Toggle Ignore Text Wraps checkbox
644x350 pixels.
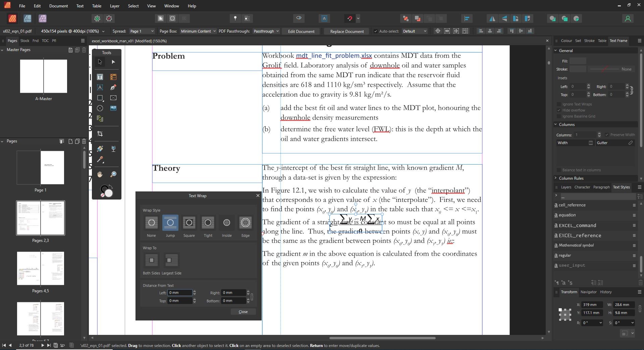pos(559,104)
